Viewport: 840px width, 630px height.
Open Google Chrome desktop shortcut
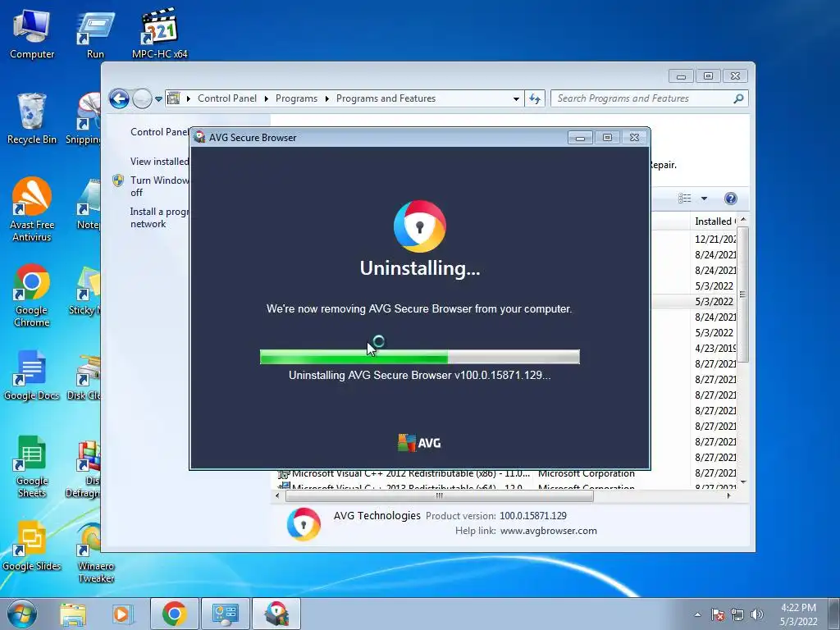click(32, 294)
